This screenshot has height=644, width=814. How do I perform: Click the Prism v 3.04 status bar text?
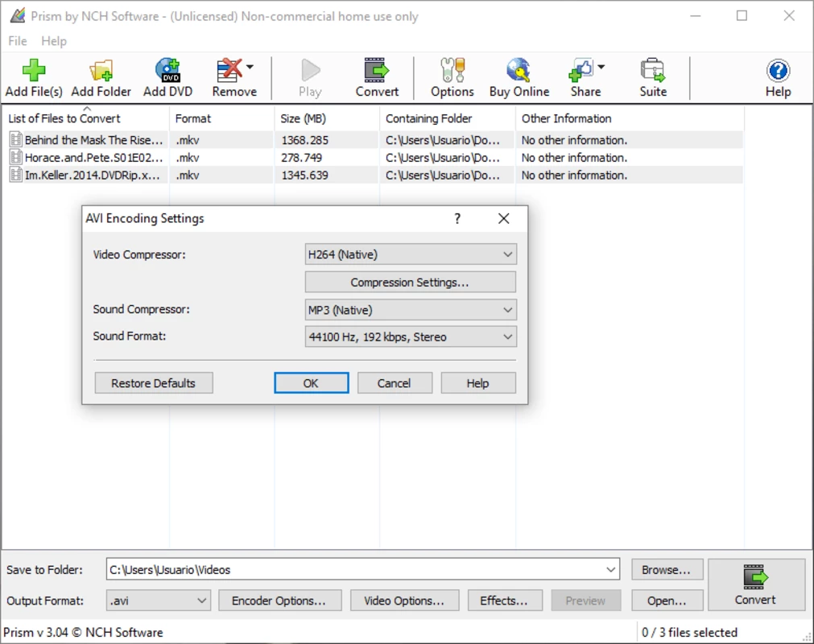[x=83, y=632]
